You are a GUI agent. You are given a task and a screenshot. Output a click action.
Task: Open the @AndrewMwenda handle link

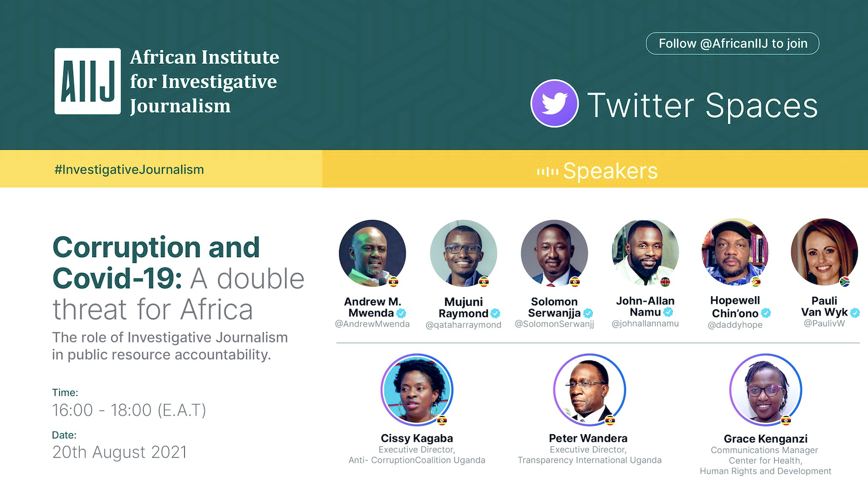coord(372,324)
